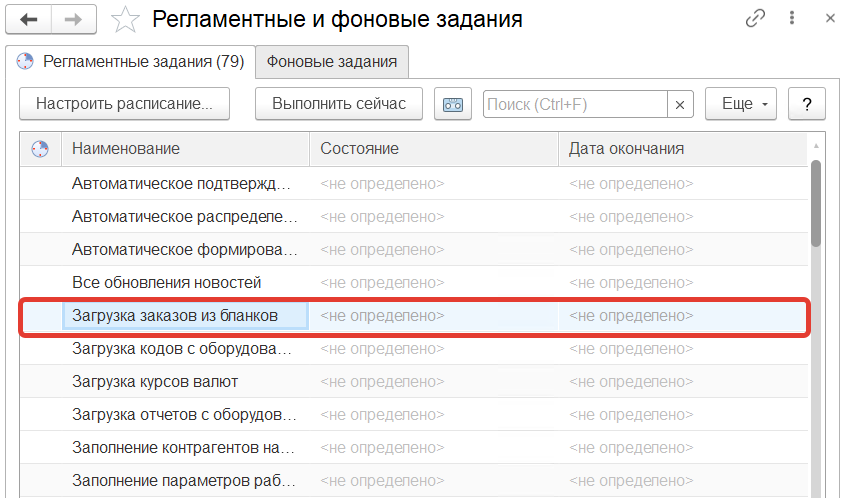Select the Регламентные задания (79) tab

(130, 62)
